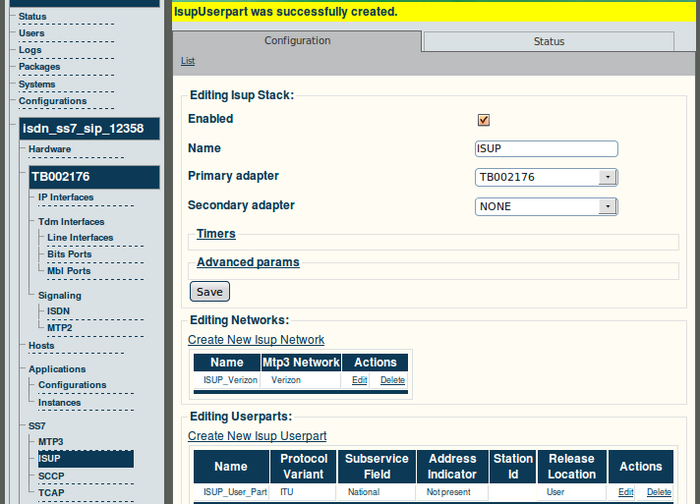Expand the Advanced params section
The width and height of the screenshot is (700, 504).
coord(247,262)
